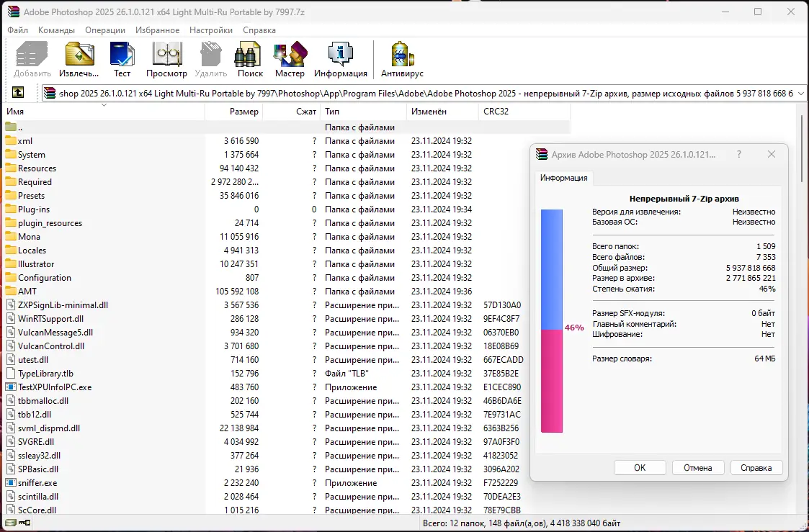Viewport: 809px width, 532px height.
Task: Click the TestXPUInfoIPC.exe application icon
Action: (11, 387)
